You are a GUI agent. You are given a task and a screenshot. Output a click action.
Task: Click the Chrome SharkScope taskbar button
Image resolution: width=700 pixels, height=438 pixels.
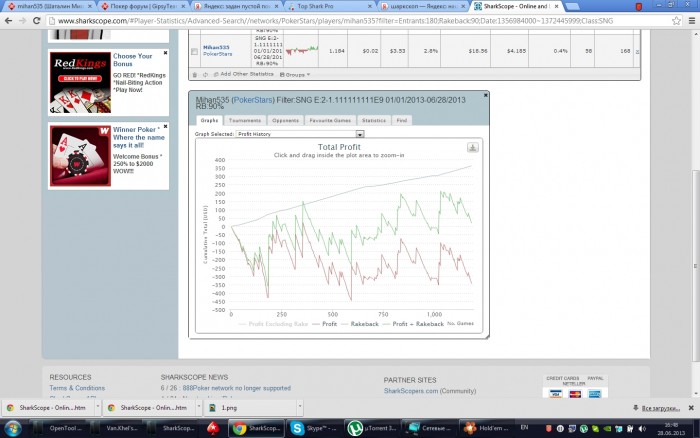pyautogui.click(x=257, y=428)
